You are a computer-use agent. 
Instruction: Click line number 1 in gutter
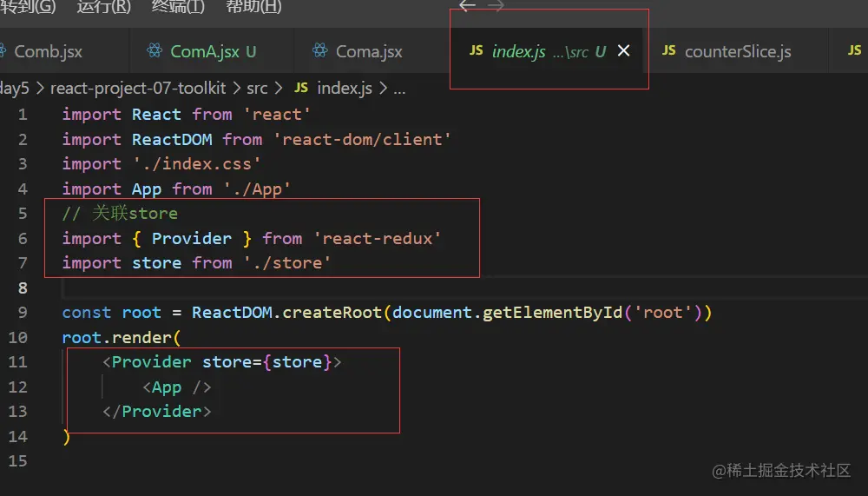click(23, 115)
